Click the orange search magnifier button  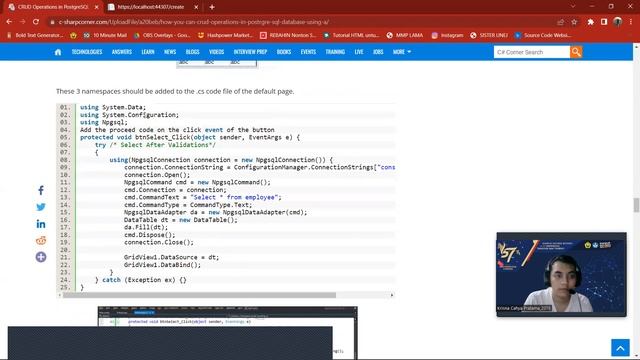576,52
